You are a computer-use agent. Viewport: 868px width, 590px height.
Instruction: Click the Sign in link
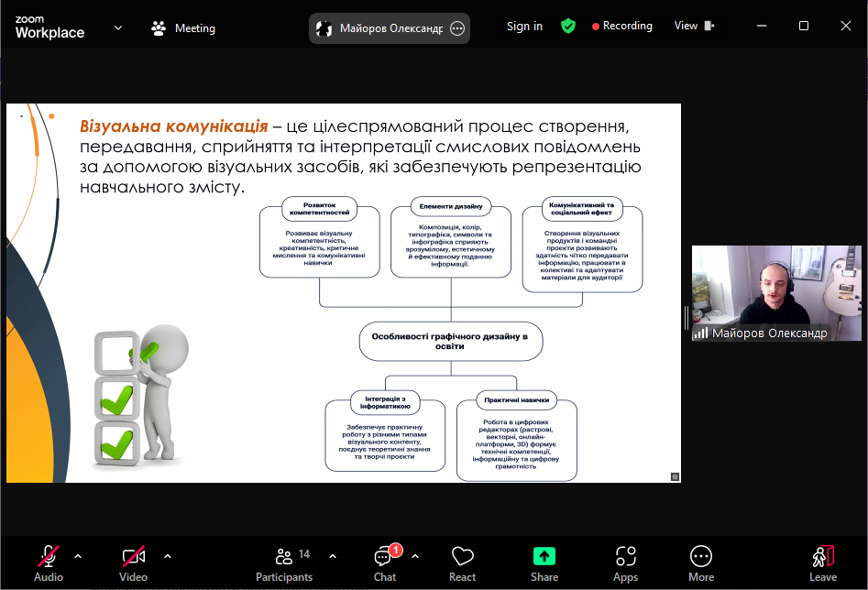tap(524, 27)
